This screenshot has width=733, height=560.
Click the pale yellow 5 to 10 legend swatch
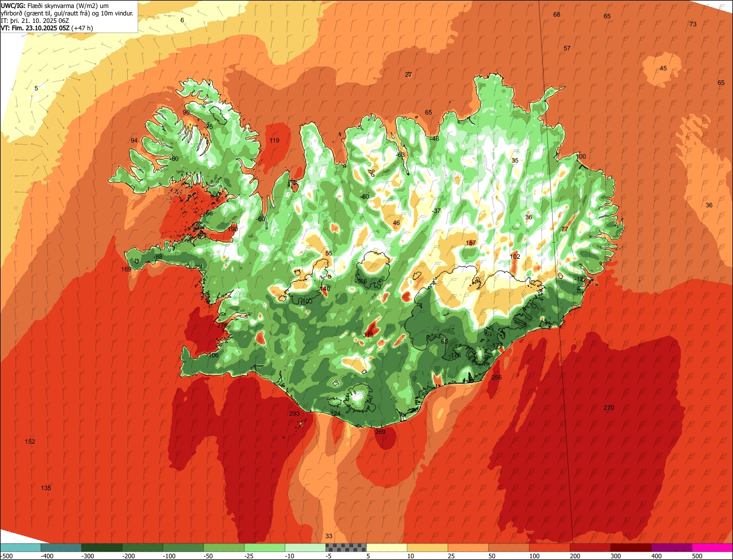point(387,547)
